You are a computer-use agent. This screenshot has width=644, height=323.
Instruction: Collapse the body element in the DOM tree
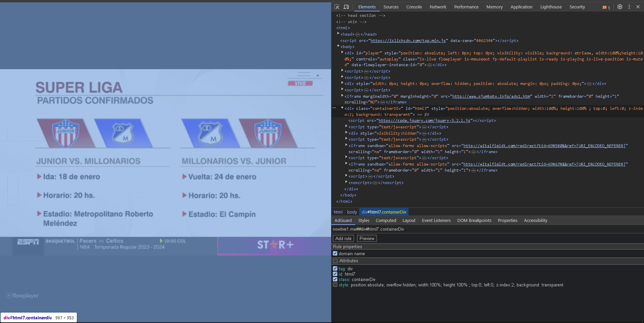[338, 46]
